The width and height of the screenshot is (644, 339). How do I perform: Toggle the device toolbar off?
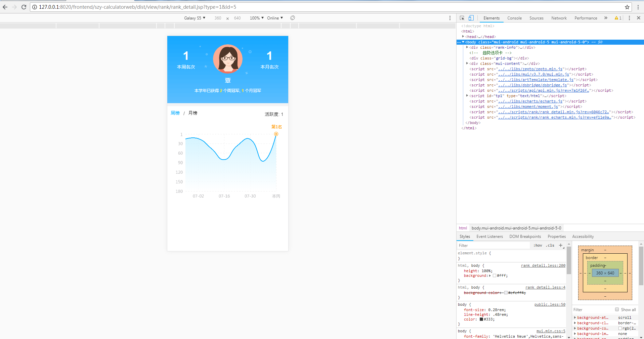tap(471, 18)
